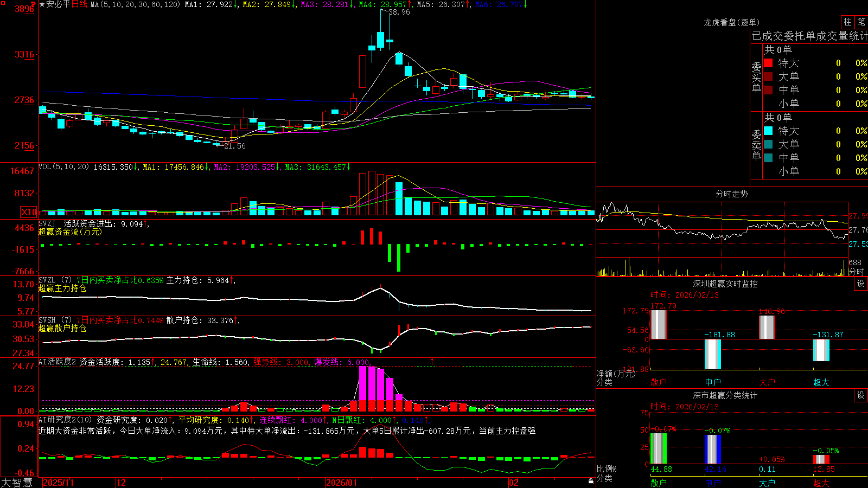The width and height of the screenshot is (868, 488).
Task: Click the red question mark help icon
Action: coord(34,4)
